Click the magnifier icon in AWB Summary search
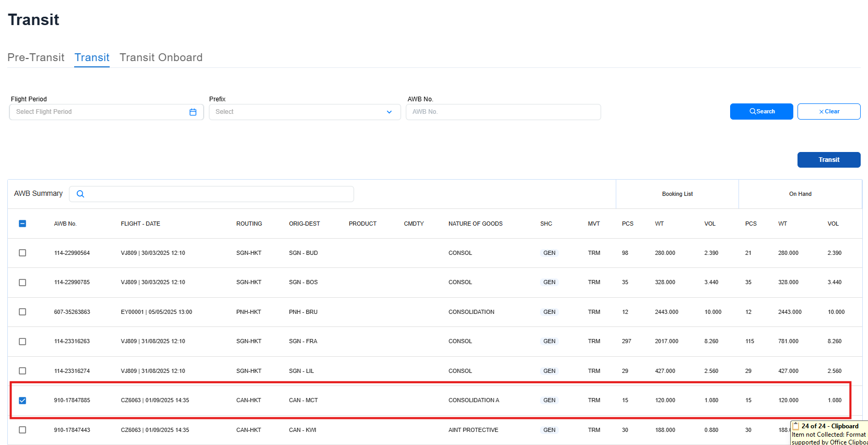Viewport: 868px width, 445px height. pos(80,194)
